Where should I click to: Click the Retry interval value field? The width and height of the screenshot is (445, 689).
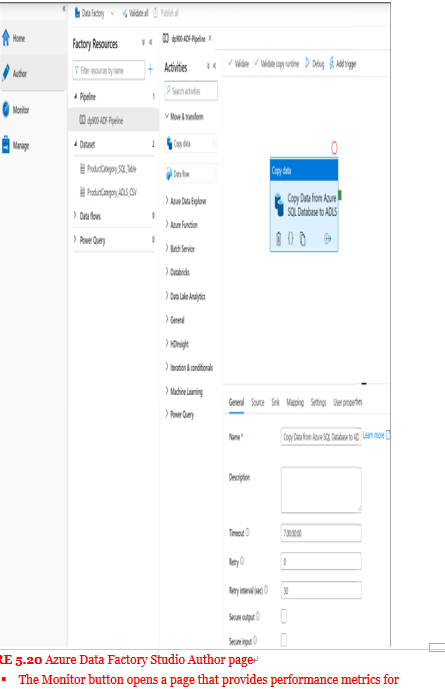[x=321, y=590]
